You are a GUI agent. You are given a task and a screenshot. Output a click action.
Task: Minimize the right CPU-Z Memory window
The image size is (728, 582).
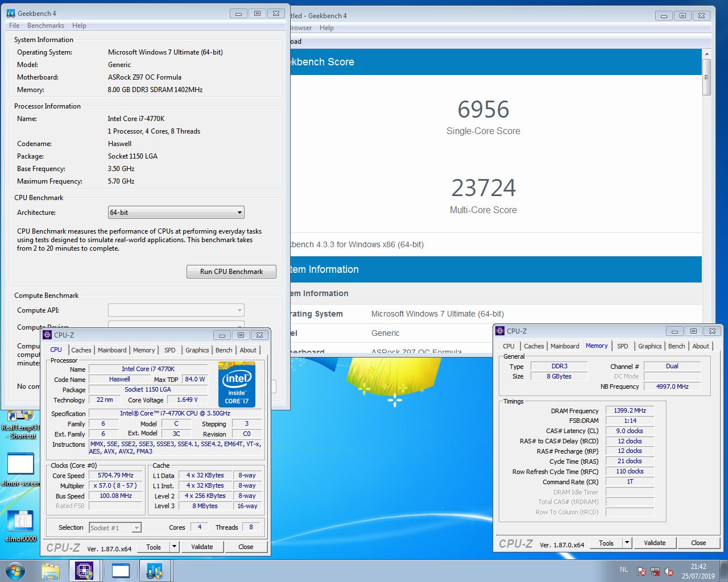click(675, 331)
